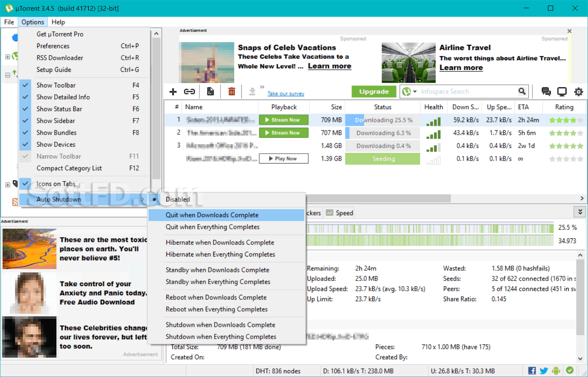Image resolution: width=588 pixels, height=377 pixels.
Task: Expand the Auto Shutdown submenu
Action: (x=84, y=199)
